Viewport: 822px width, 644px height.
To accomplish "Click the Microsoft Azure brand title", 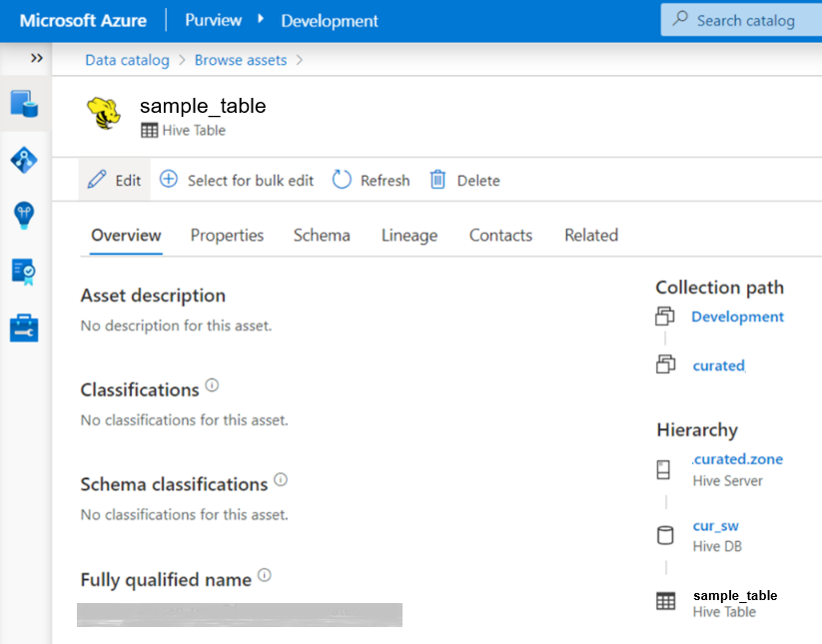I will 83,20.
